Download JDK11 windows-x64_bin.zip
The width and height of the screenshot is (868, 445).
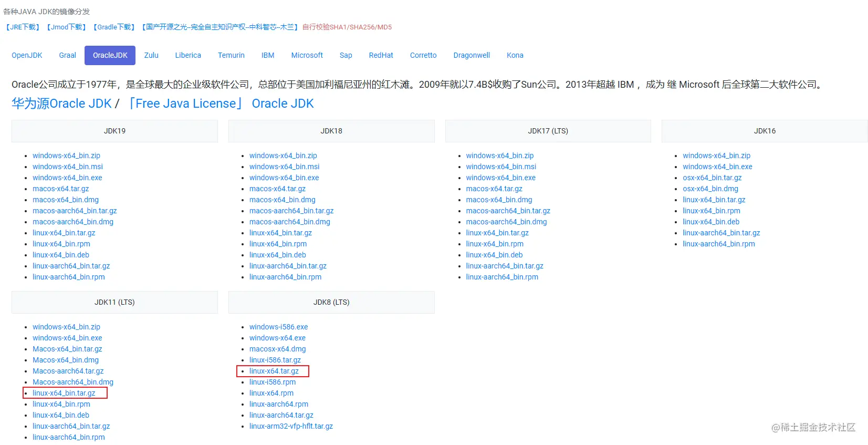pyautogui.click(x=66, y=327)
